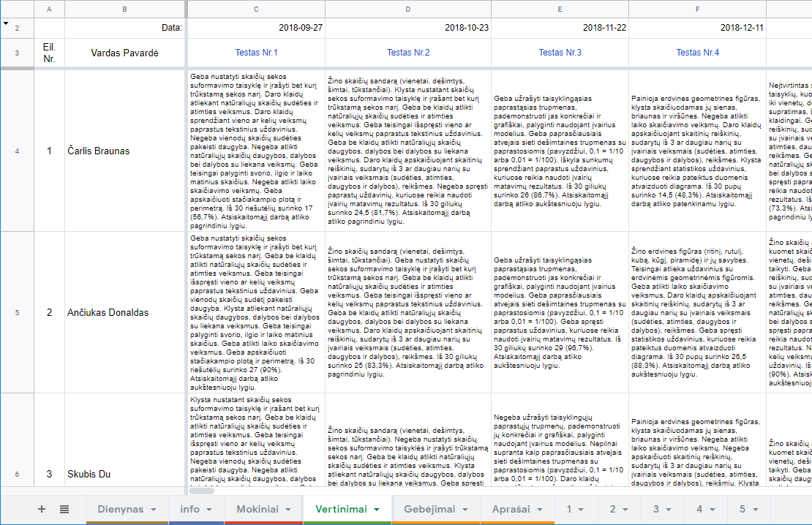Open the Aprašai tab dropdown arrow
Image resolution: width=812 pixels, height=525 pixels.
coord(540,510)
